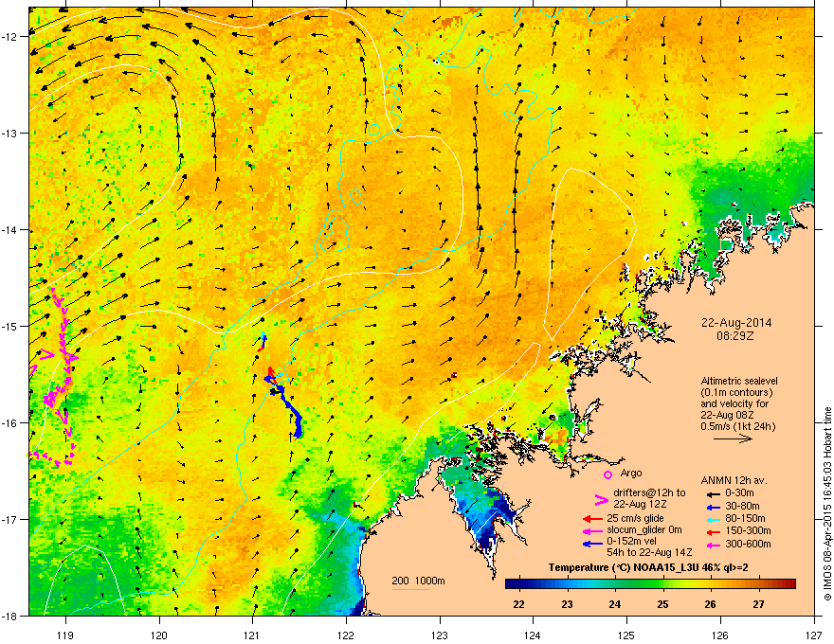Click colorbar tick value '22'
834x644 pixels.
coord(518,604)
